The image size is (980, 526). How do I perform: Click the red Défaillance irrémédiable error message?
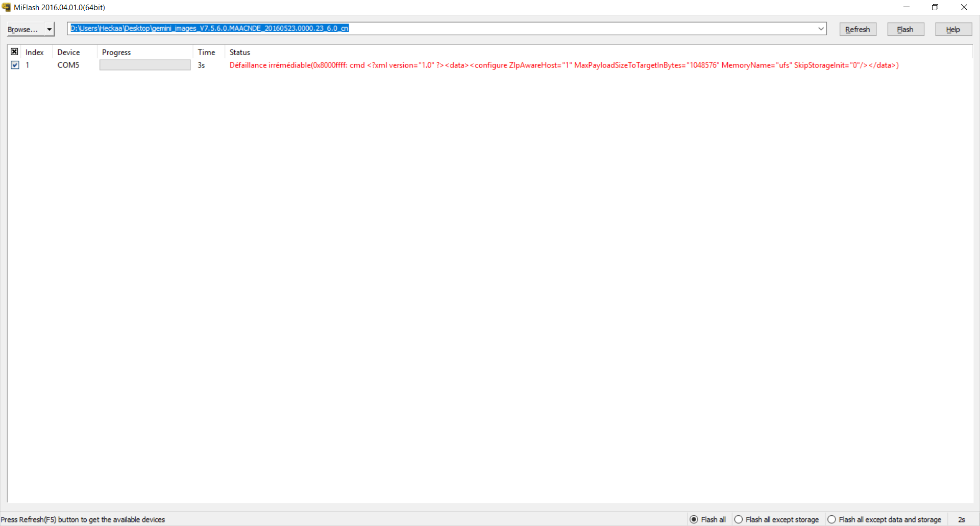pos(564,65)
